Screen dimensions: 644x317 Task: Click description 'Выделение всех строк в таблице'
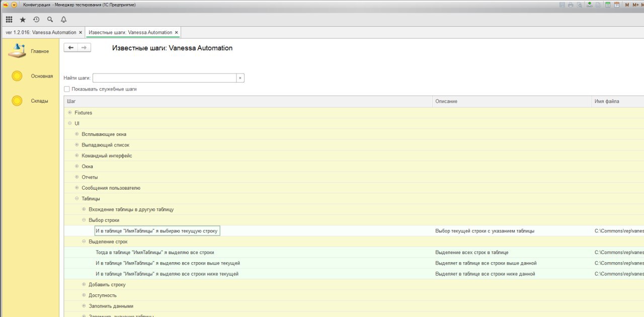(x=472, y=253)
